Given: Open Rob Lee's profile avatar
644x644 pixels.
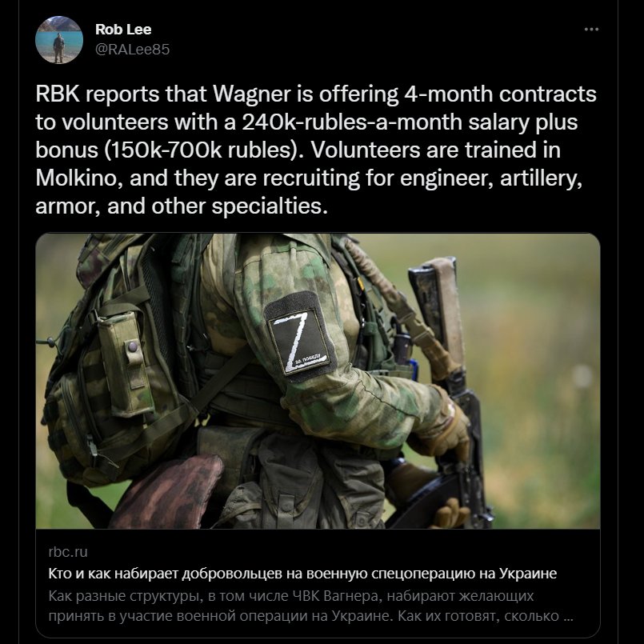Looking at the screenshot, I should pos(59,40).
